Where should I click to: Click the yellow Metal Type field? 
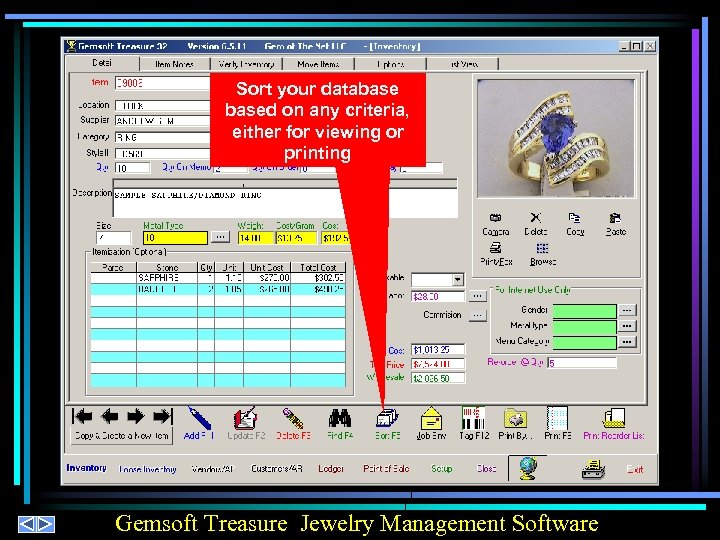(175, 238)
